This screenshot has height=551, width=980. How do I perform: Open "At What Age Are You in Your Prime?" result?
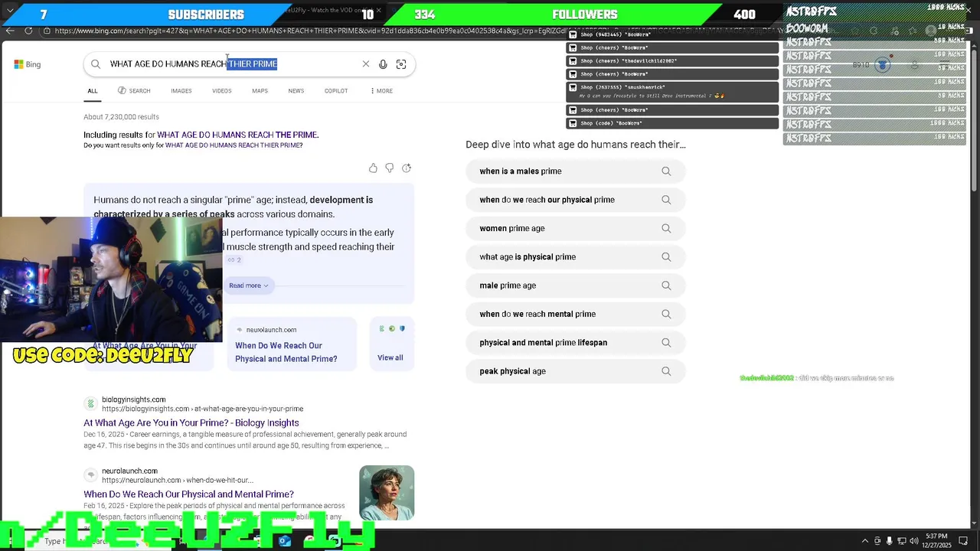[x=191, y=423]
